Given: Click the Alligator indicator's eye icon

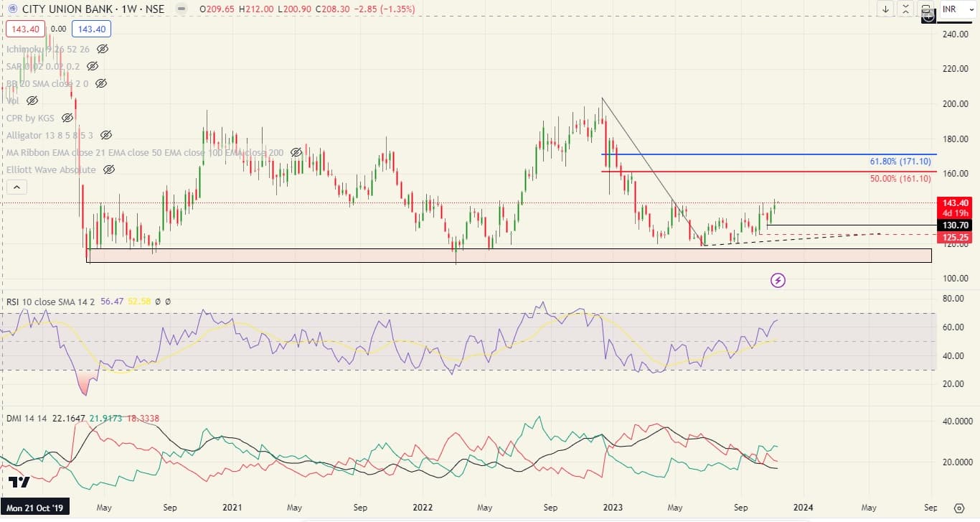Looking at the screenshot, I should tap(106, 135).
